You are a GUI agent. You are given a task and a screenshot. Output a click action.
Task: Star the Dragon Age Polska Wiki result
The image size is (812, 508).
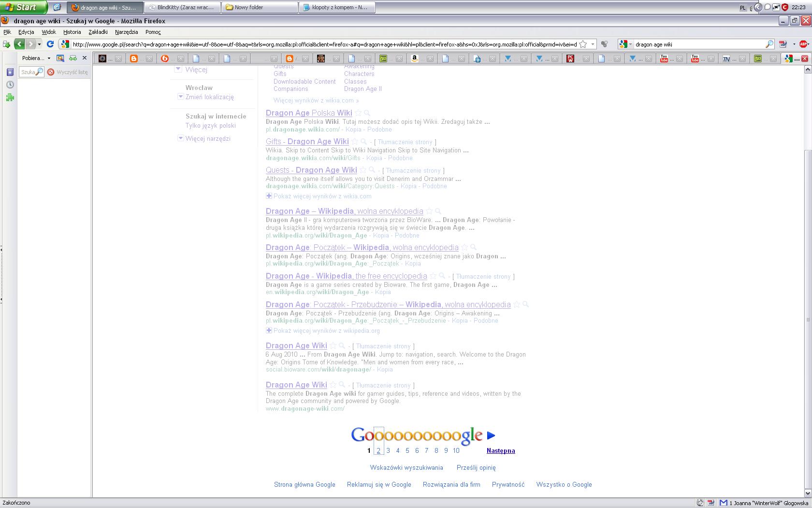pos(359,113)
